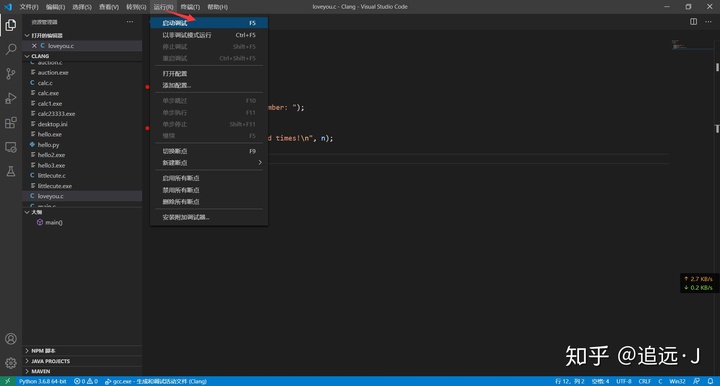Open the 终端(T) menu
The width and height of the screenshot is (720, 386).
[x=190, y=7]
